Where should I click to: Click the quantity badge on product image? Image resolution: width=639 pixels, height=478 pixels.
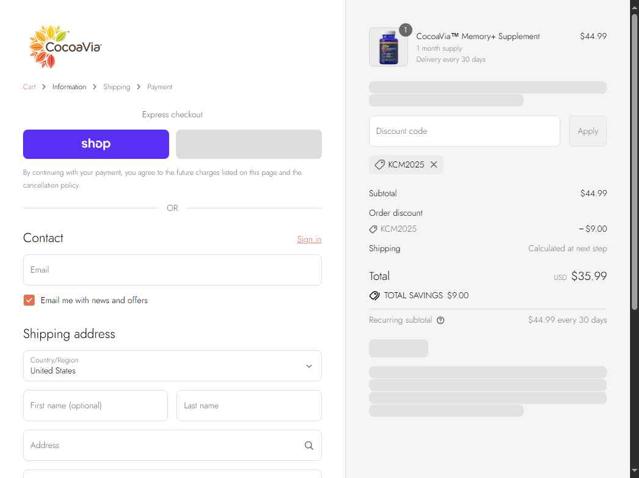[405, 30]
